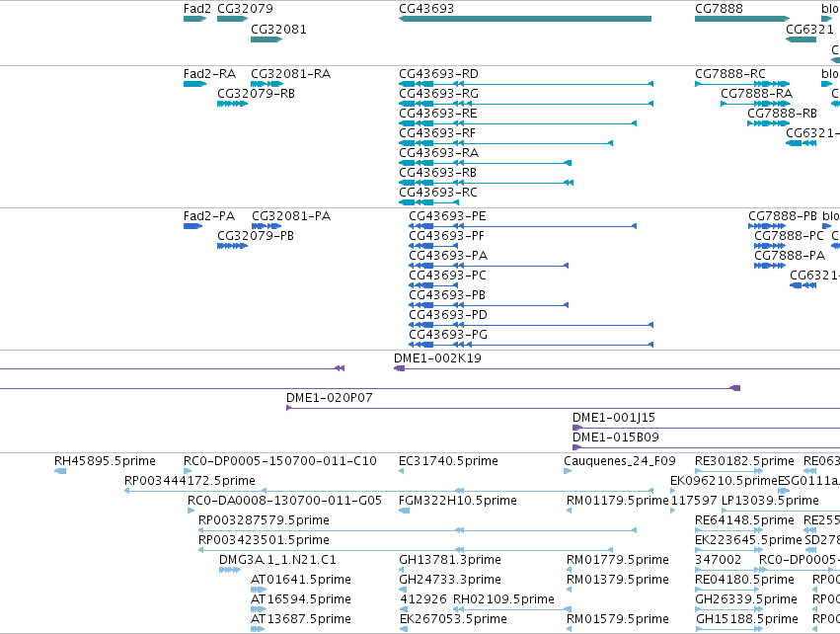Click transcript CG43693-RA

(485, 163)
